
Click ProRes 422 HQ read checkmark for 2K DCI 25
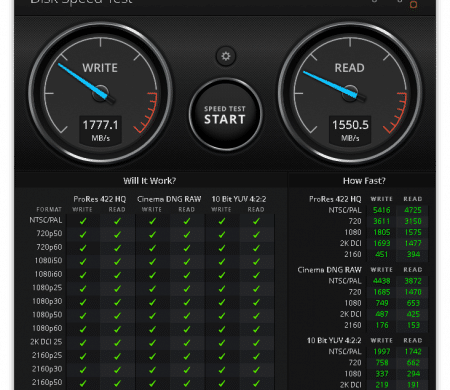[x=117, y=343]
